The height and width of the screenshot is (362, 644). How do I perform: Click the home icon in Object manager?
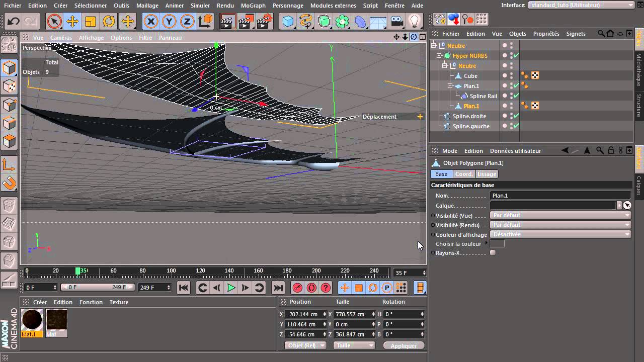pos(610,34)
